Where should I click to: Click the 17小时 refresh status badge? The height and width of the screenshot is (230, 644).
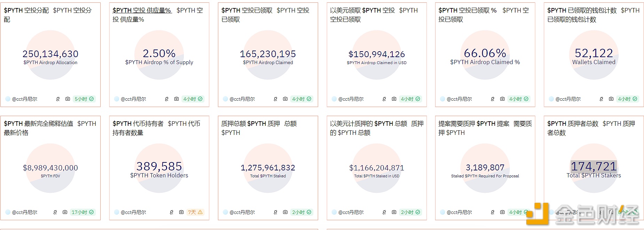(x=83, y=212)
